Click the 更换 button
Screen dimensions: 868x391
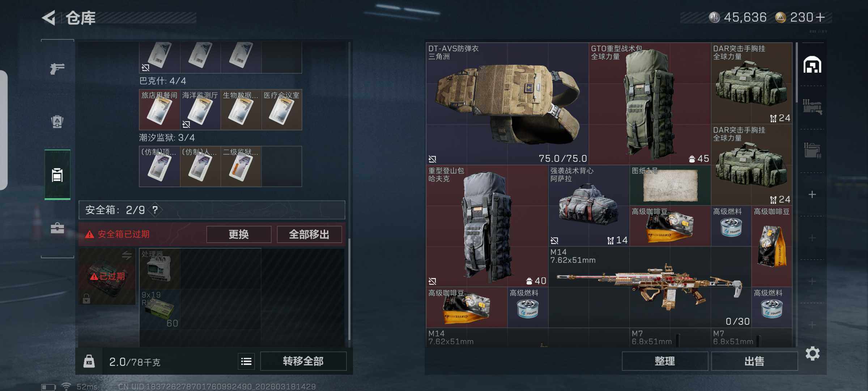point(239,234)
